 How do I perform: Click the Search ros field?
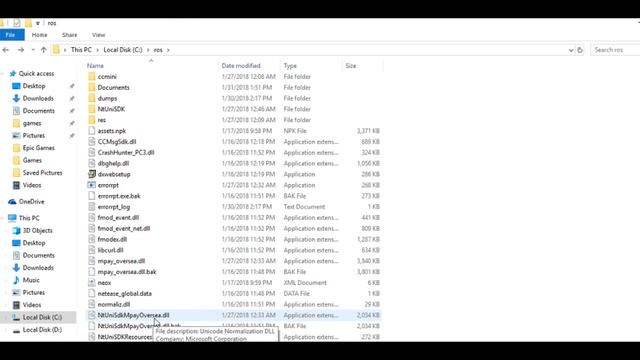tap(616, 50)
